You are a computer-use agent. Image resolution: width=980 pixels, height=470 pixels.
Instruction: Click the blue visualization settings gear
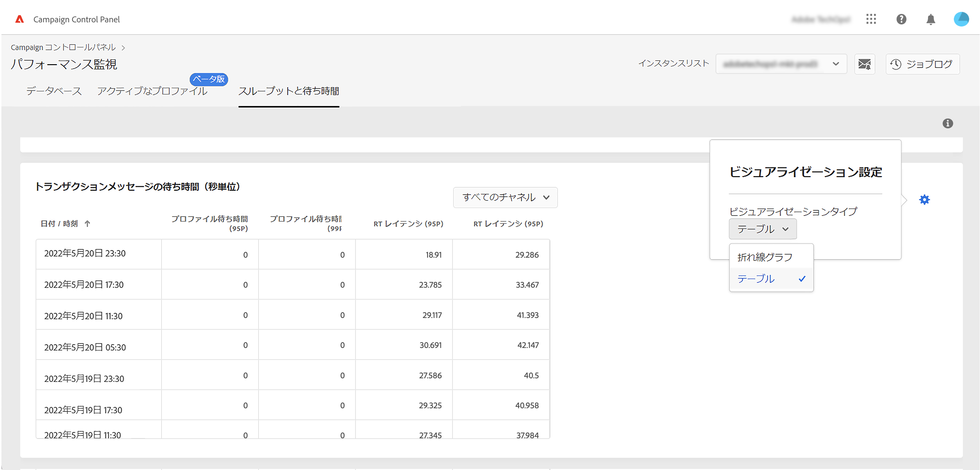coord(924,200)
